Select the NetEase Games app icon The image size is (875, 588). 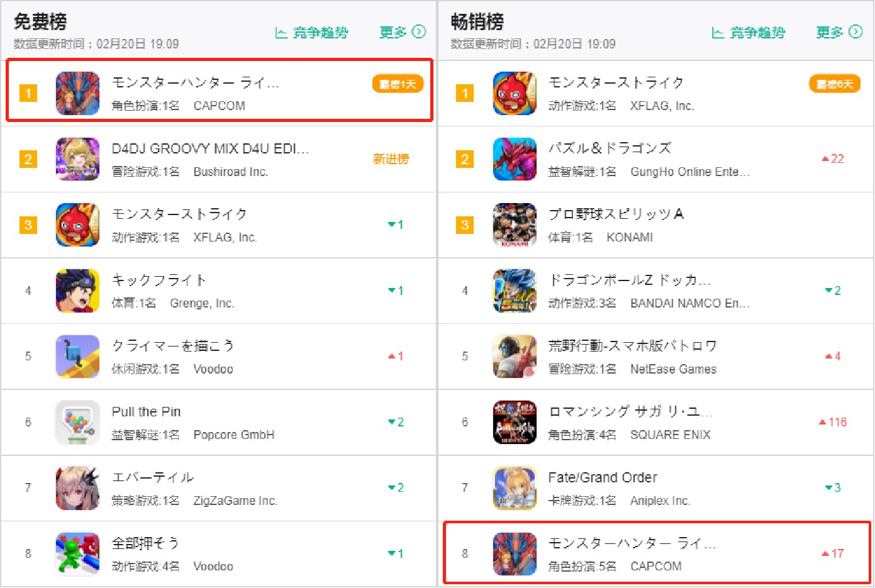[x=515, y=357]
